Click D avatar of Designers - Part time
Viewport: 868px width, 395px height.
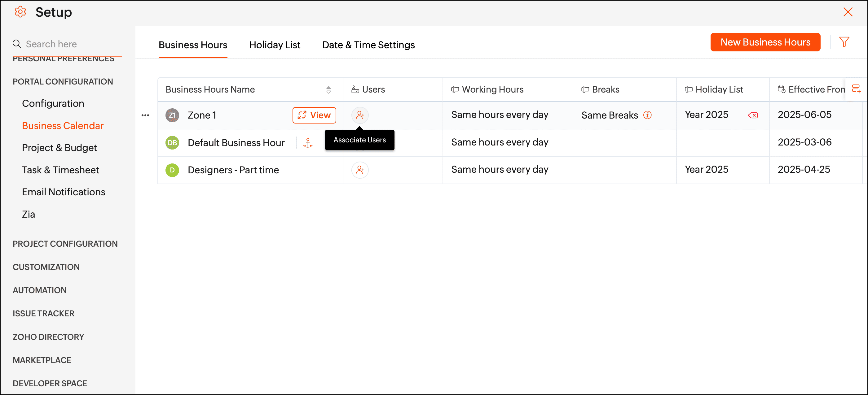172,170
